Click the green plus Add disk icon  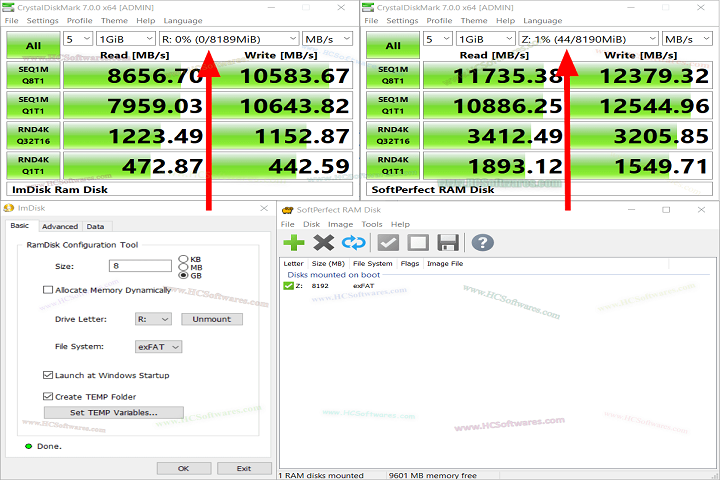click(293, 243)
